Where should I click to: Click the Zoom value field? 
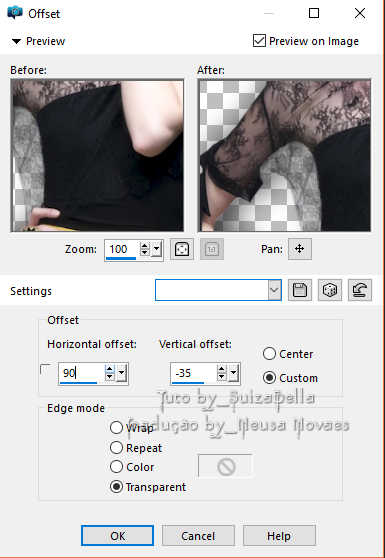pos(122,249)
